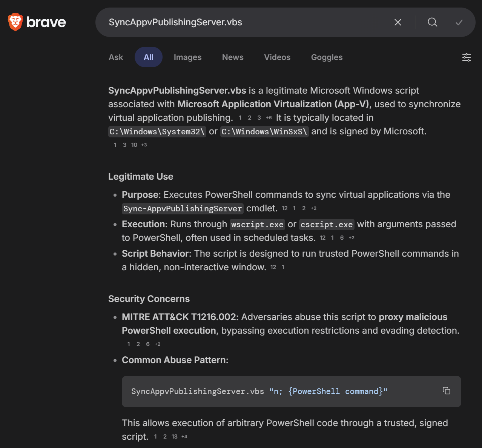Expand the +6 citations in first sentence
This screenshot has height=448, width=482.
coord(269,118)
